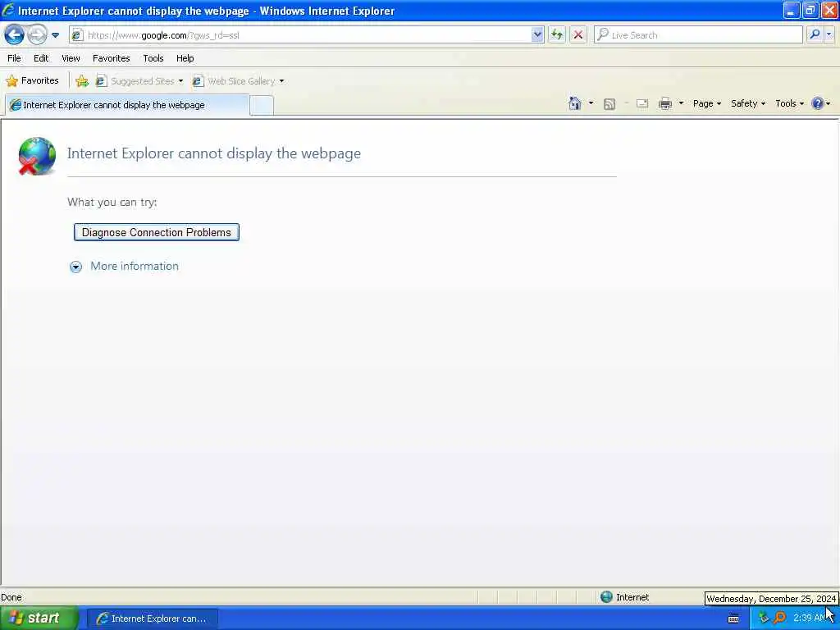840x630 pixels.
Task: Expand the Print options dropdown arrow
Action: coord(681,103)
